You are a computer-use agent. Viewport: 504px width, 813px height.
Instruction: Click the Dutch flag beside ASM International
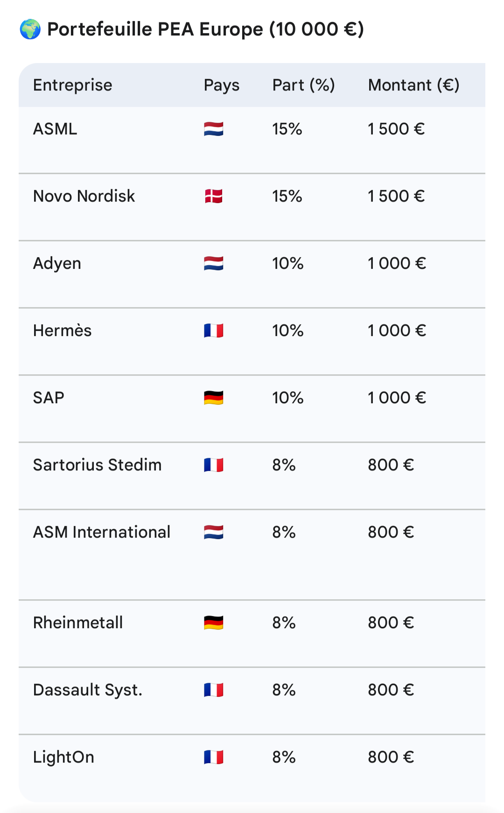coord(214,532)
